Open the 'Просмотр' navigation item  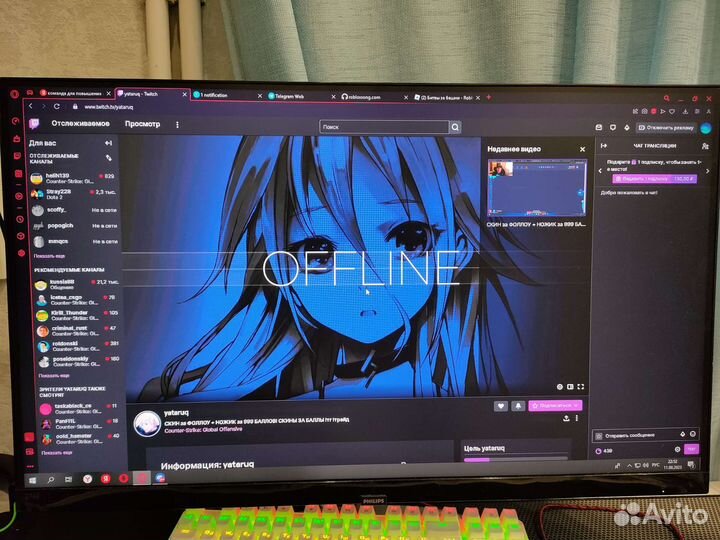(142, 124)
